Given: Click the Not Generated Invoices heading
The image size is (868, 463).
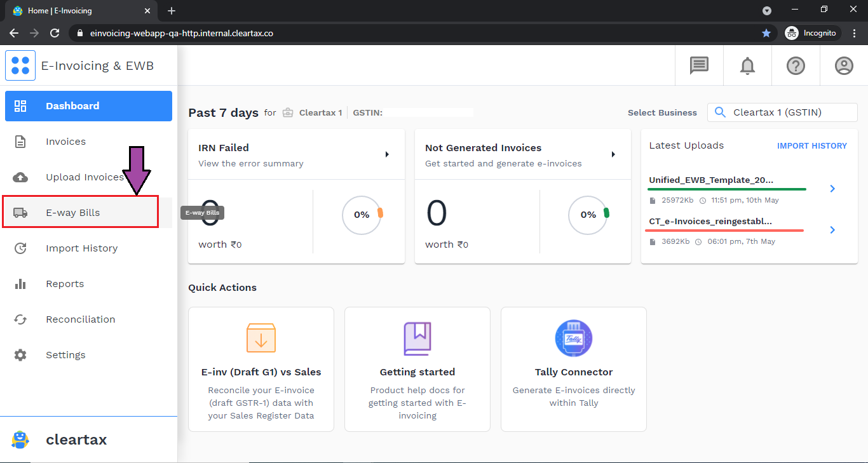Looking at the screenshot, I should [483, 148].
